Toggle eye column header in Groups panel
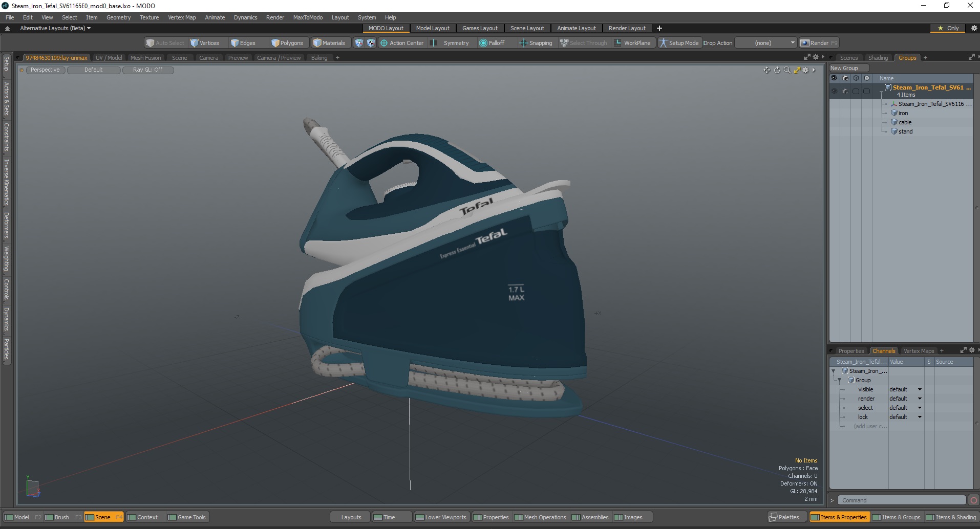This screenshot has height=529, width=980. (x=834, y=78)
